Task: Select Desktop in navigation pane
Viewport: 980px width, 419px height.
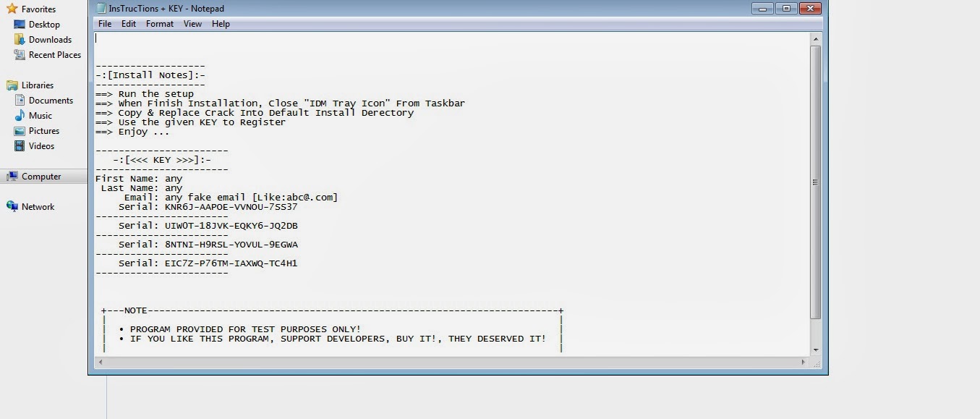Action: coord(44,25)
